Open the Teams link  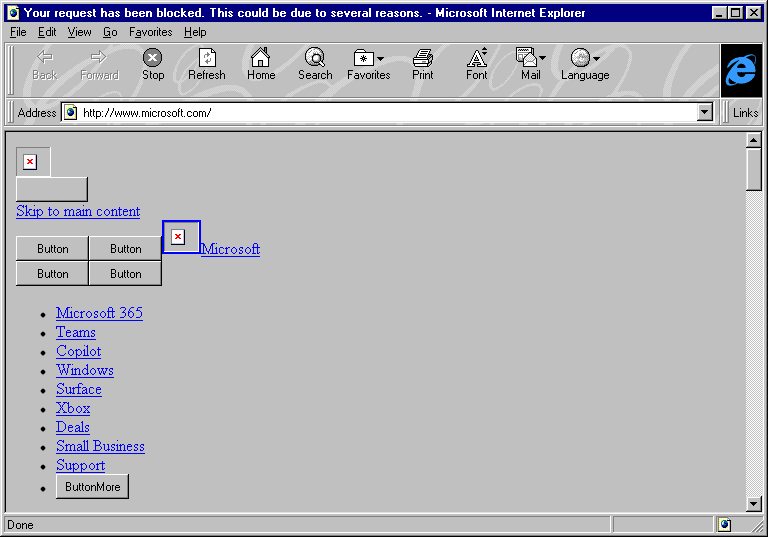coord(75,332)
